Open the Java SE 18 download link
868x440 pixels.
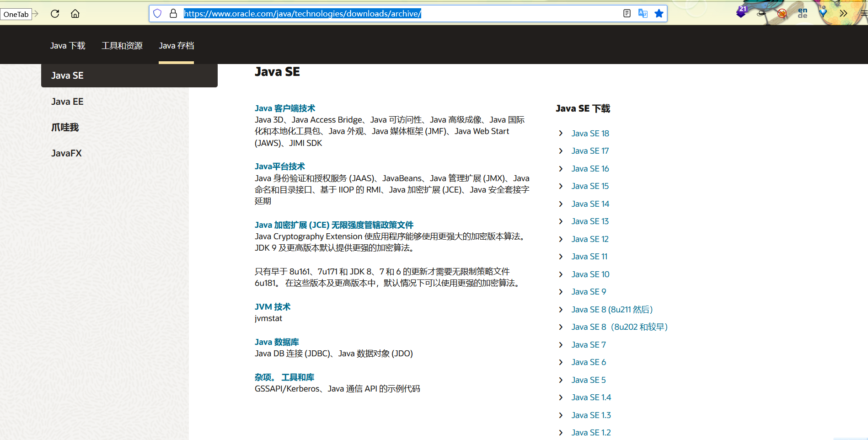point(590,134)
